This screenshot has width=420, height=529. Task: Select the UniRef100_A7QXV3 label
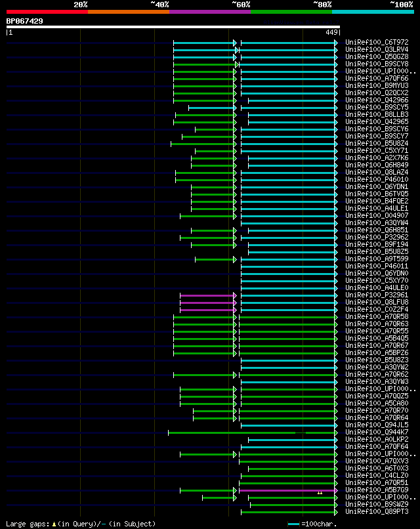point(377,461)
